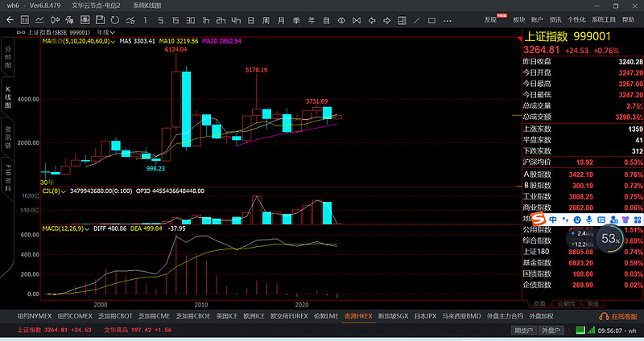The width and height of the screenshot is (644, 341).
Task: Select the candlestick chart icon
Action: [55, 19]
